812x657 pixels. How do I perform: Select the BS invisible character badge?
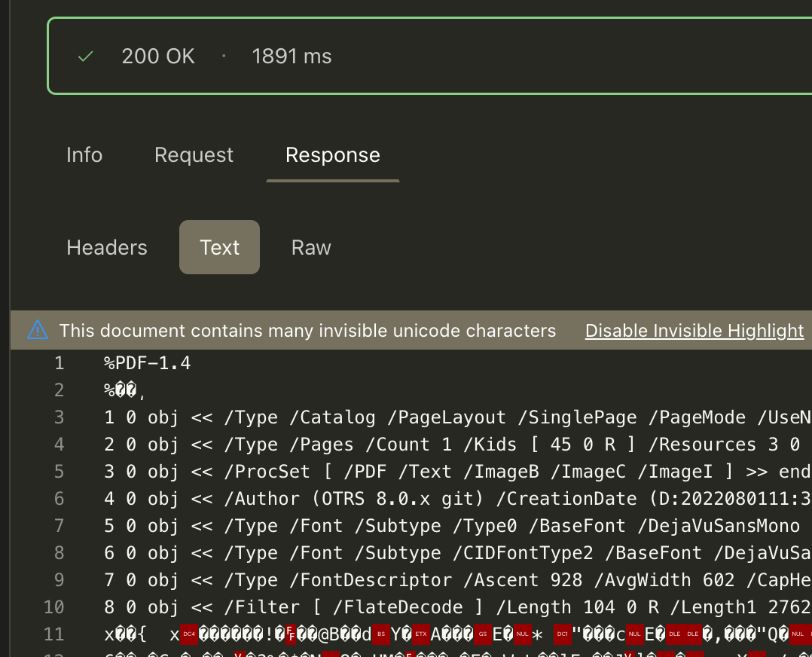click(381, 634)
